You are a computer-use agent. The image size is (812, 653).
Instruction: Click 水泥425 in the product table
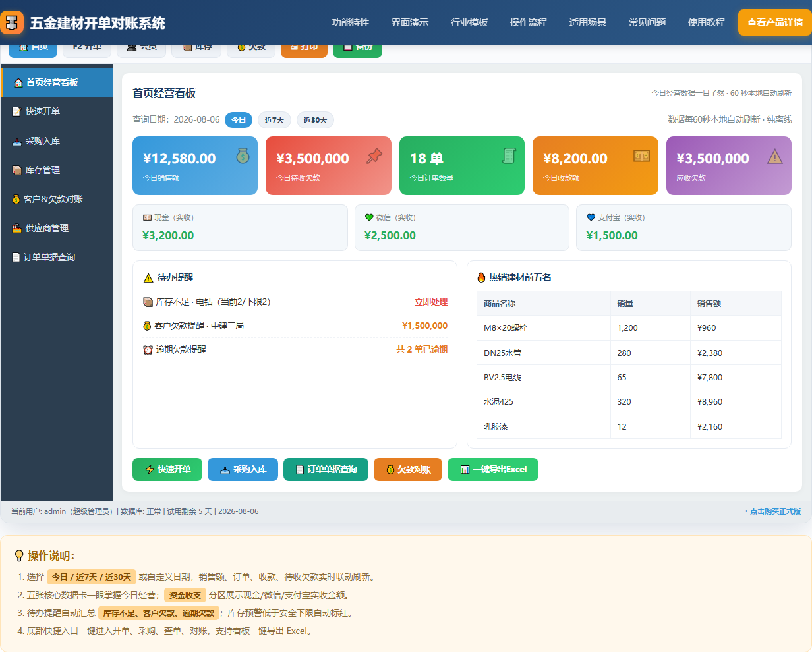[x=498, y=401]
